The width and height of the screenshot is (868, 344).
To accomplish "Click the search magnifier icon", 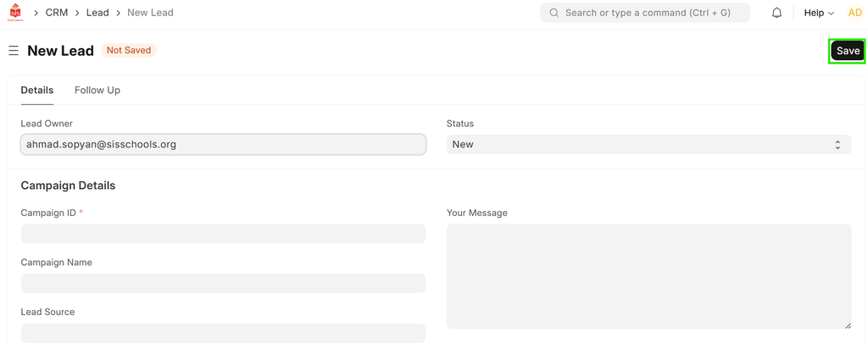I will point(554,13).
